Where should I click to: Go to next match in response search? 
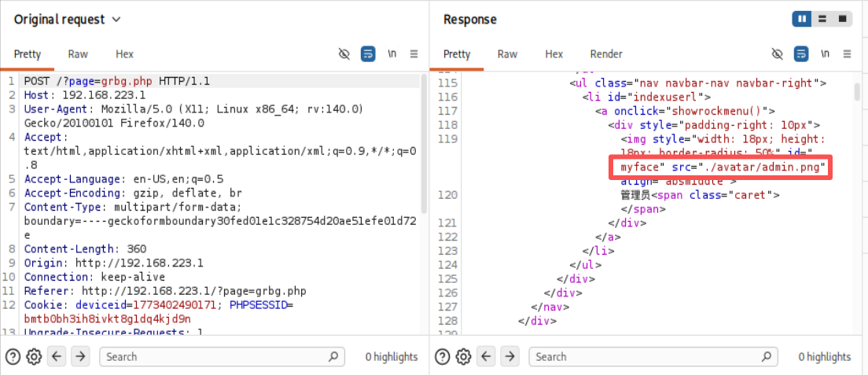point(510,356)
